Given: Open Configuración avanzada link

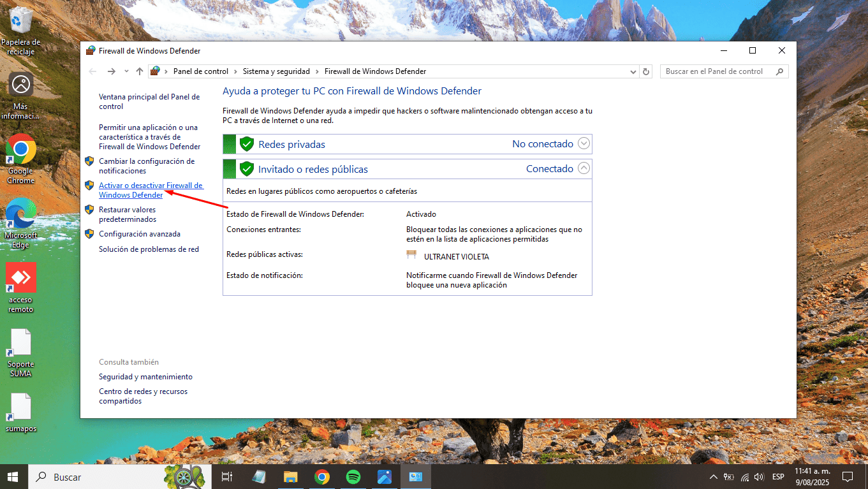Looking at the screenshot, I should click(x=140, y=234).
